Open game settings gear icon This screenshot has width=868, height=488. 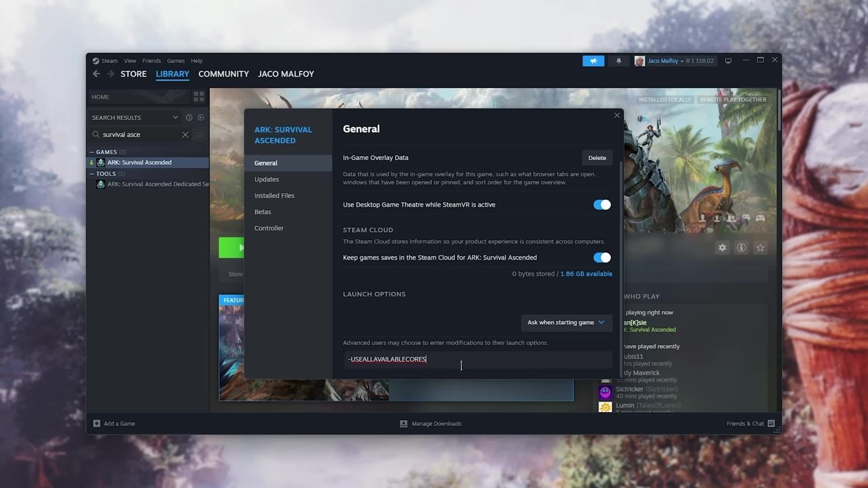(722, 248)
